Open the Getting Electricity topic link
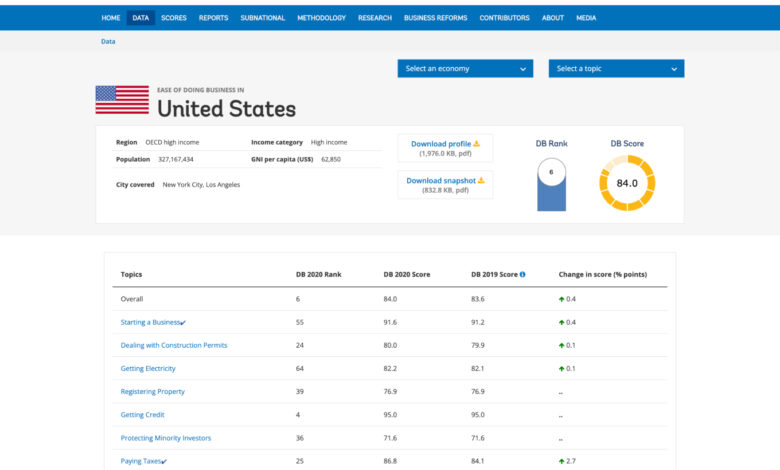This screenshot has width=780, height=470. pyautogui.click(x=148, y=369)
